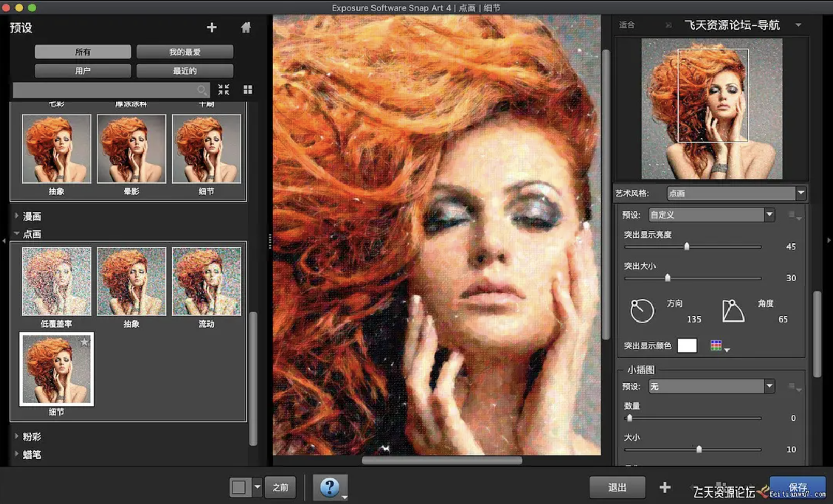This screenshot has height=504, width=833.
Task: Click the collapse-all arrows icon beside search
Action: (224, 89)
